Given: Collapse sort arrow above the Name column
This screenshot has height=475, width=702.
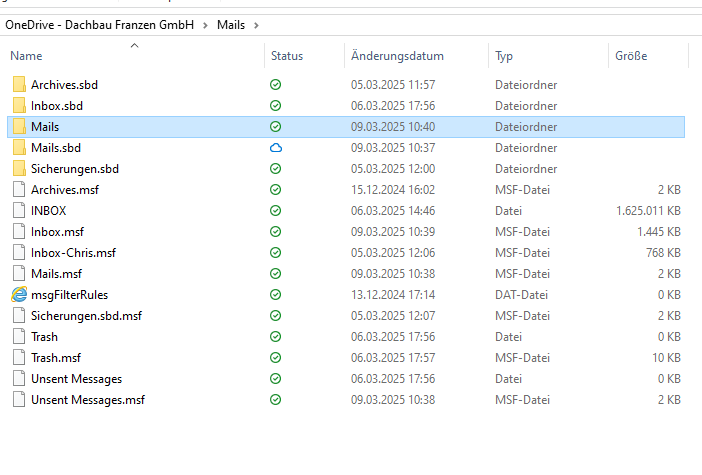Looking at the screenshot, I should tap(134, 46).
